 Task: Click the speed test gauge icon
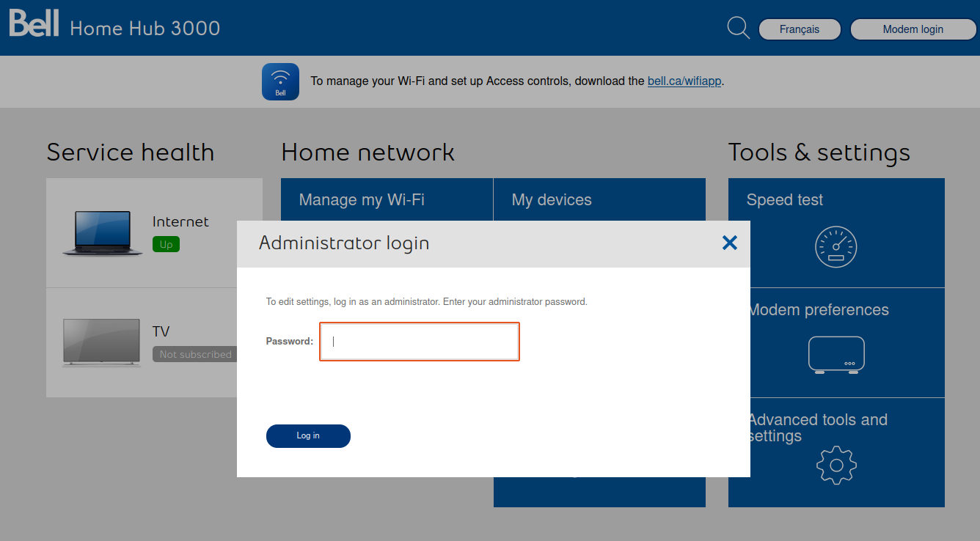click(836, 247)
